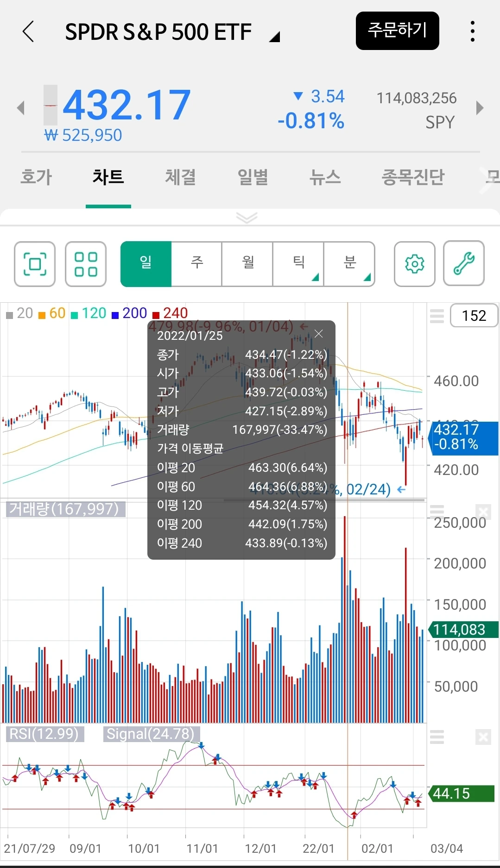
Task: Tap the 21/07/29 start date label
Action: 30,849
